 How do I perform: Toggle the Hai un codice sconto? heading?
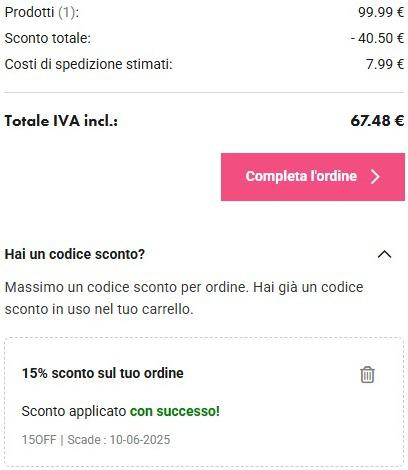tap(75, 254)
